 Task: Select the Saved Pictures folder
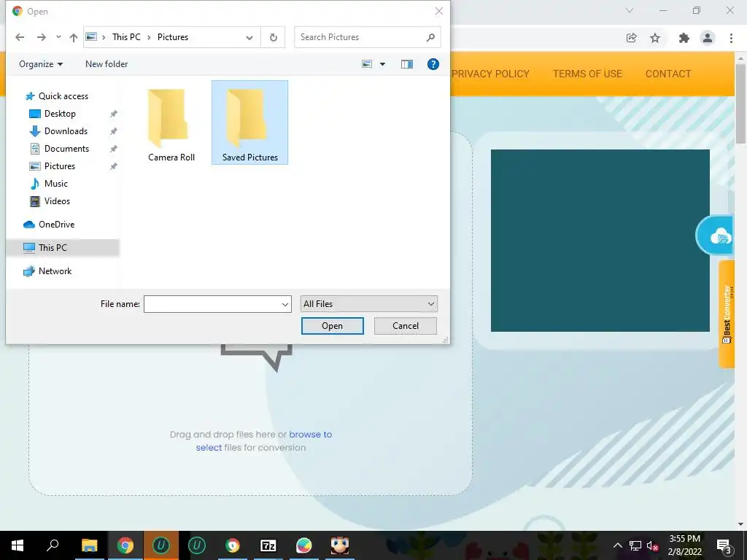(249, 122)
